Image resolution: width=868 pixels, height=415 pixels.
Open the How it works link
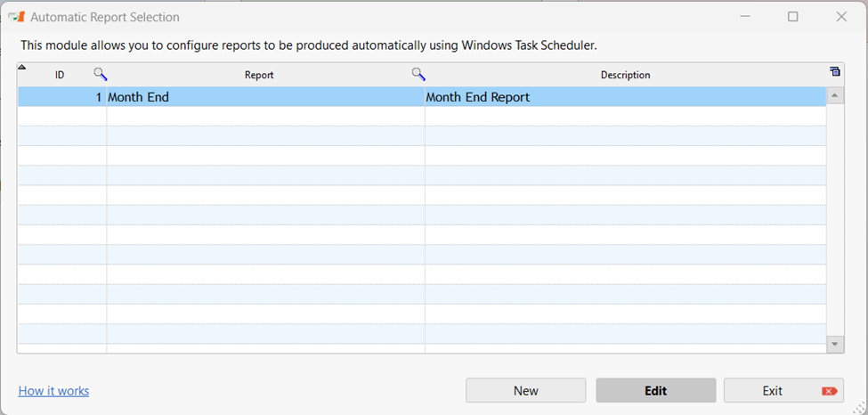53,391
